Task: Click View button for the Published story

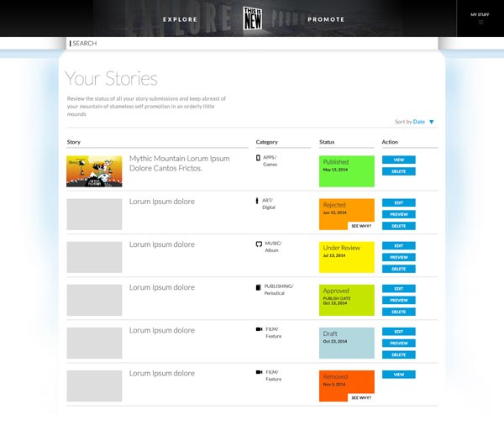Action: pos(399,160)
